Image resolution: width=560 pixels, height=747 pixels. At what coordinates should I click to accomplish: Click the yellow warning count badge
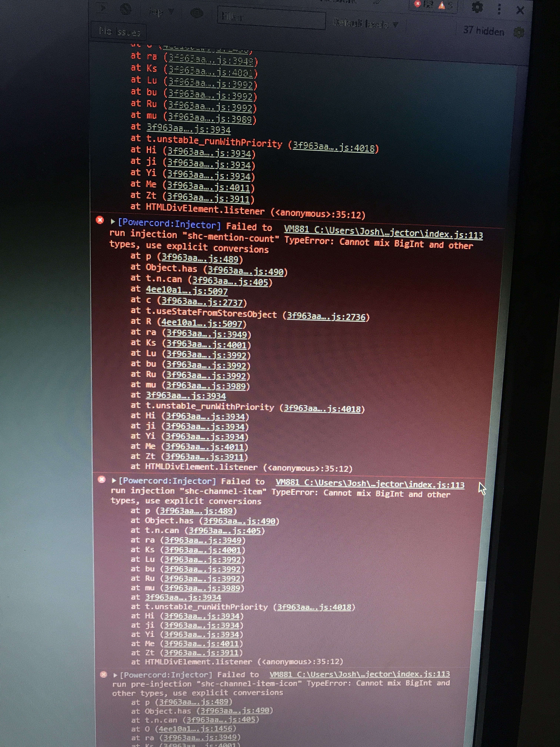point(446,5)
